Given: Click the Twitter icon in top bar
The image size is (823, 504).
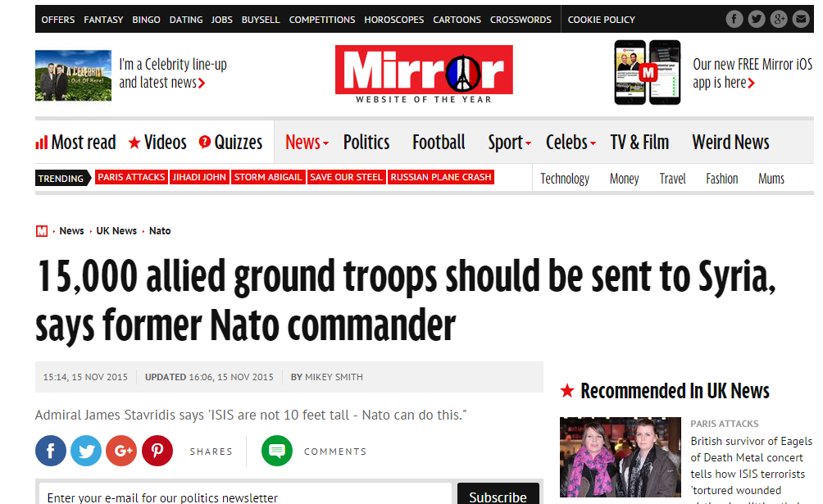Looking at the screenshot, I should click(x=757, y=20).
